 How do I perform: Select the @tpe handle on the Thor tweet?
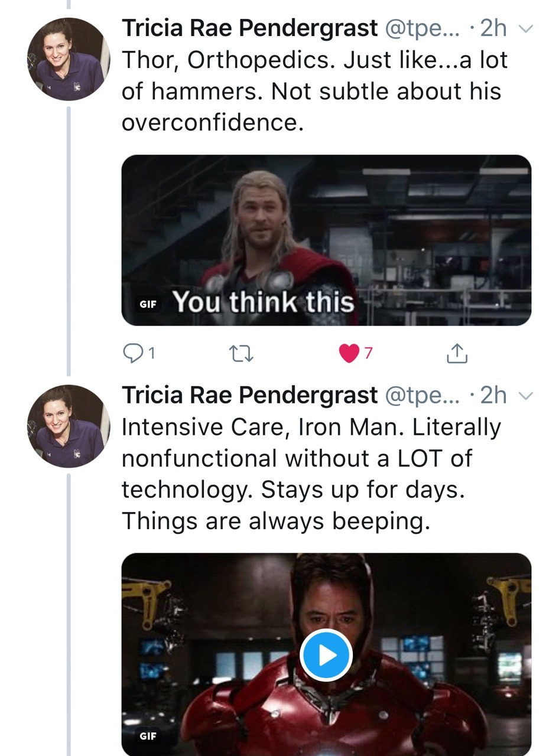tap(421, 28)
